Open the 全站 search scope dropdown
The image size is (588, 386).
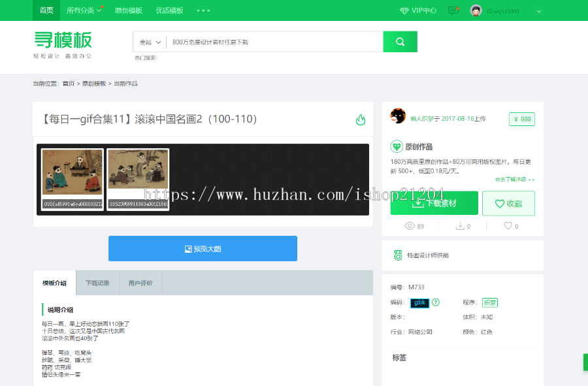click(150, 42)
